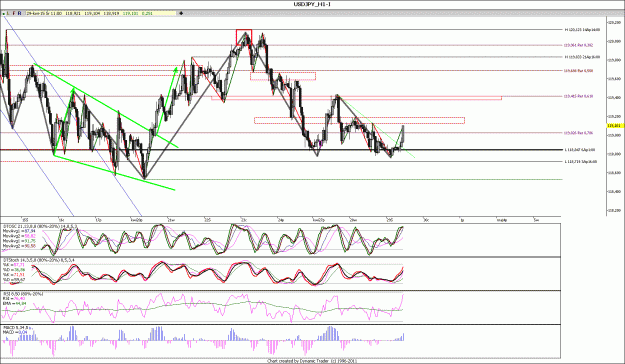Screen dimensions: 625x364
Task: Click the lowest 'L 118,7' low level label
Action: (581, 161)
